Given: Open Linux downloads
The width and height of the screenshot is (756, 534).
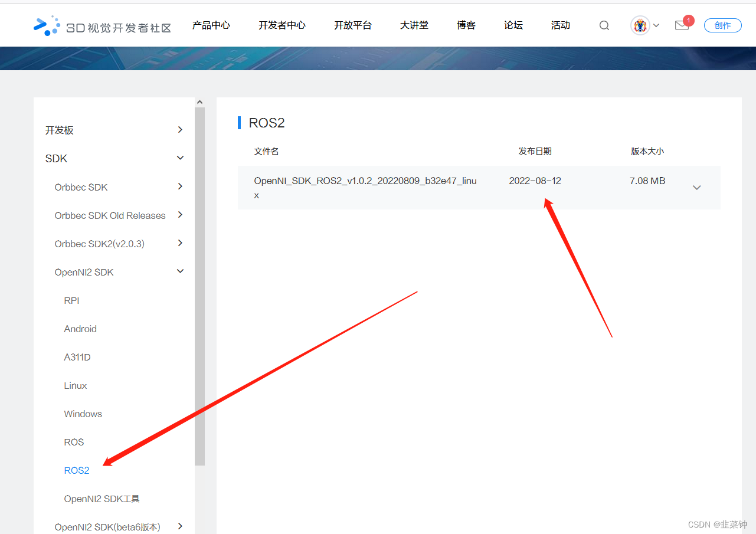Looking at the screenshot, I should click(x=76, y=385).
